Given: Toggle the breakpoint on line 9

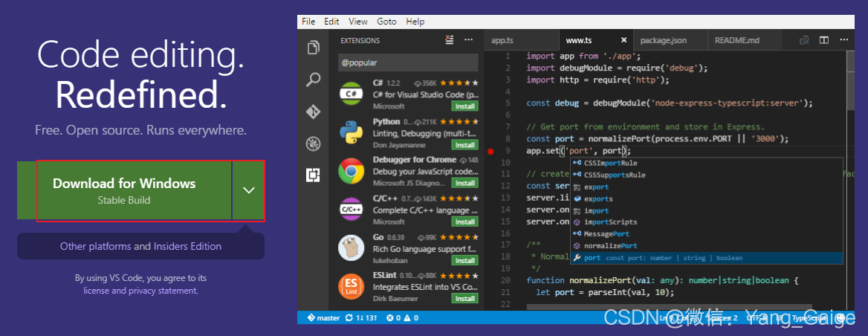Looking at the screenshot, I should coord(490,151).
